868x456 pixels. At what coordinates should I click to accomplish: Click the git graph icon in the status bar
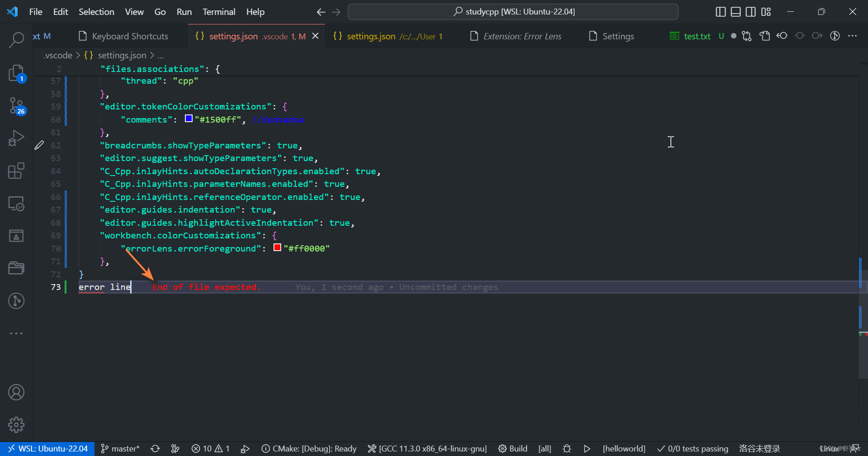(x=175, y=449)
